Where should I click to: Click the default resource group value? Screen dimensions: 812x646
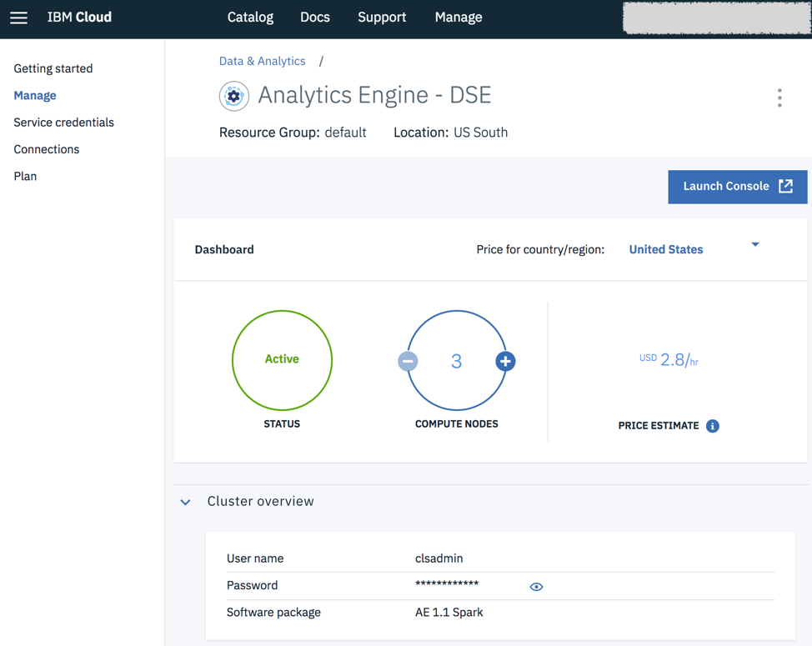click(x=345, y=133)
